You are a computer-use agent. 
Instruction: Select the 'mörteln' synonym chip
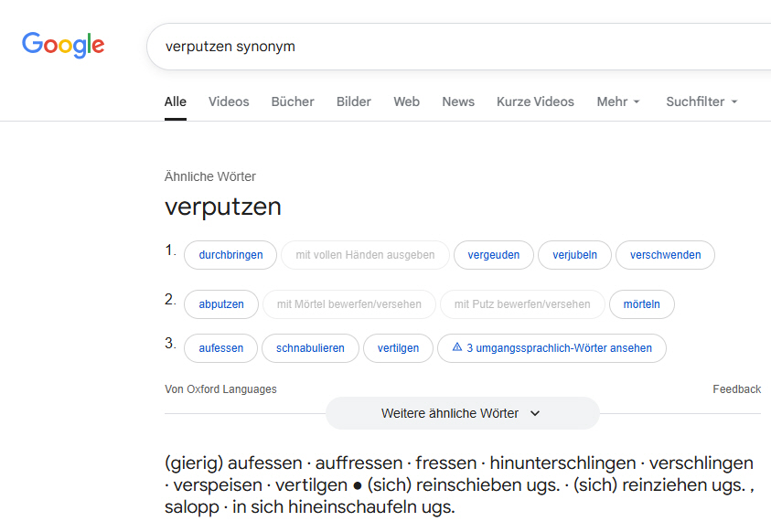[x=642, y=304]
